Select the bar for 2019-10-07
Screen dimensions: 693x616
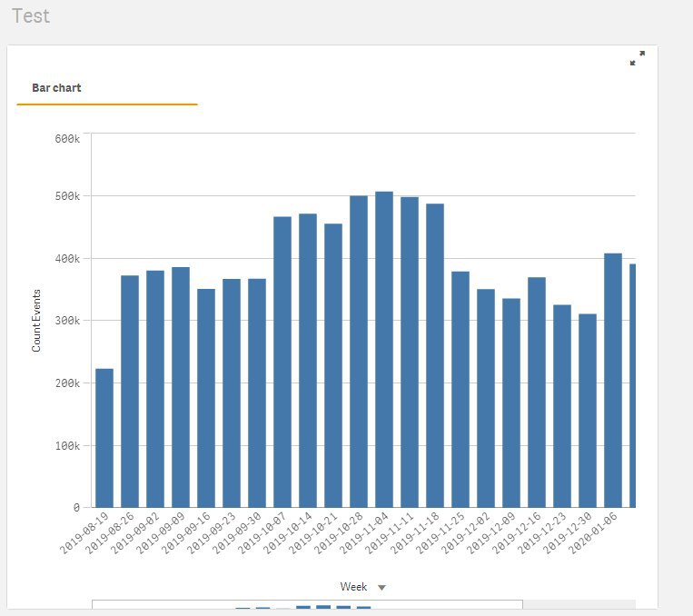282,362
